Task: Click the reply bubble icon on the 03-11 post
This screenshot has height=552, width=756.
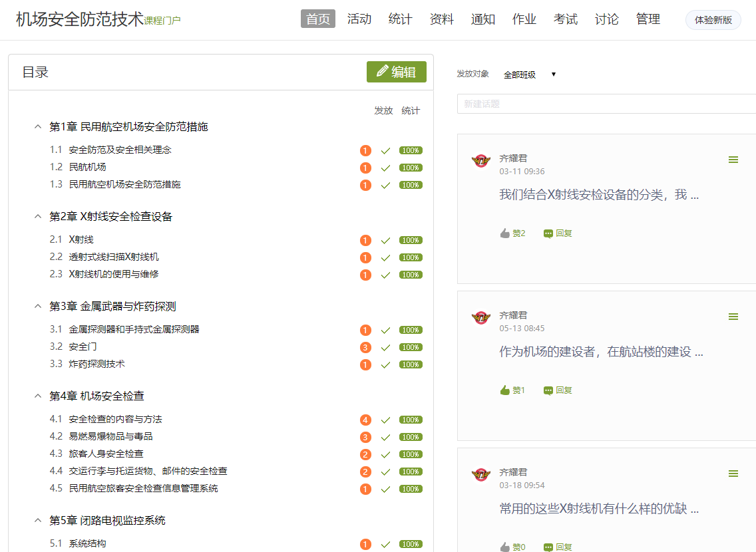Action: (x=548, y=233)
